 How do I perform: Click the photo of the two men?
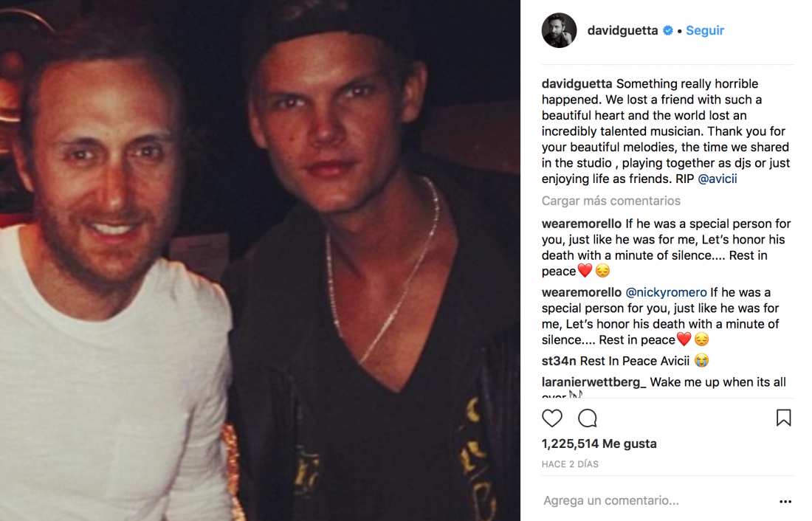click(260, 260)
